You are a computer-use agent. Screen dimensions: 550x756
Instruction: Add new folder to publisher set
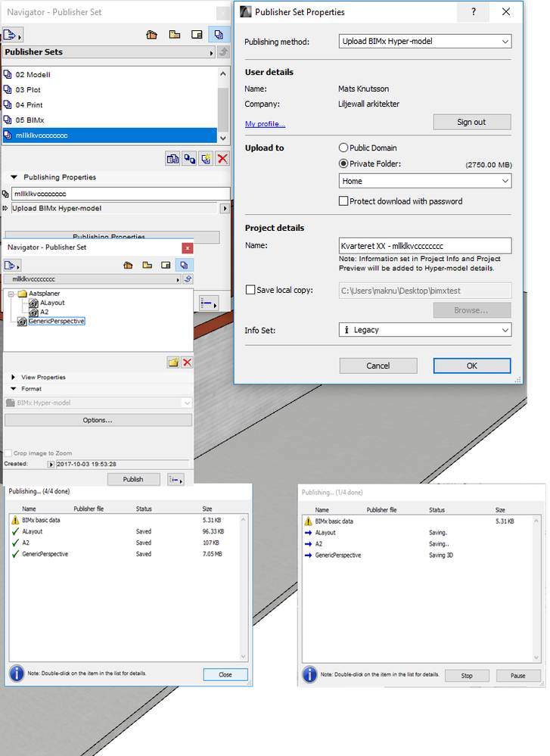[173, 362]
